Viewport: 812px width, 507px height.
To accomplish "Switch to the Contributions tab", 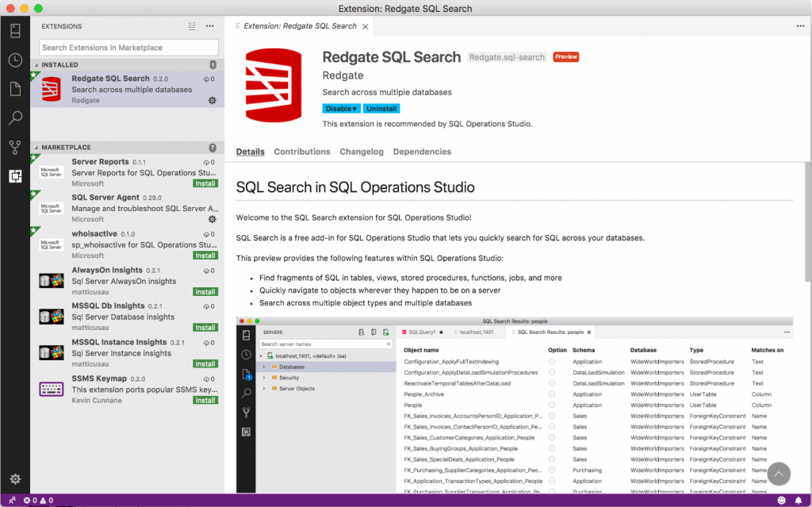I will coord(302,152).
